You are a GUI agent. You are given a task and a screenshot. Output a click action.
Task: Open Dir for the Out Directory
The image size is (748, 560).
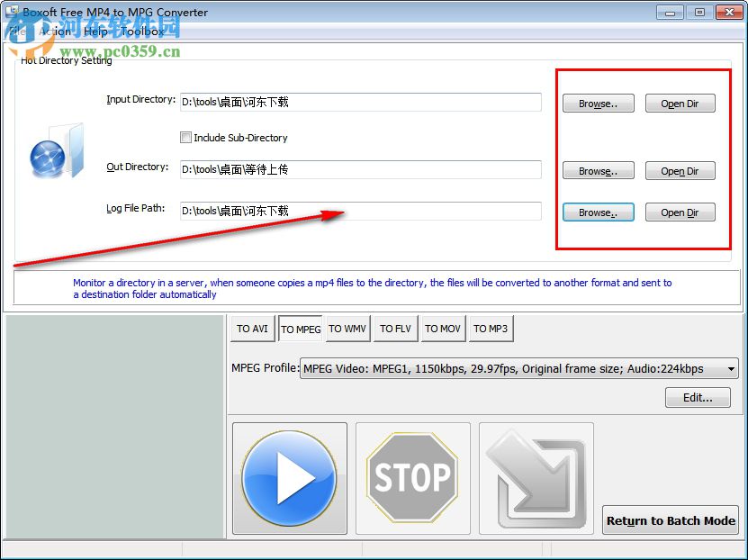[x=680, y=170]
